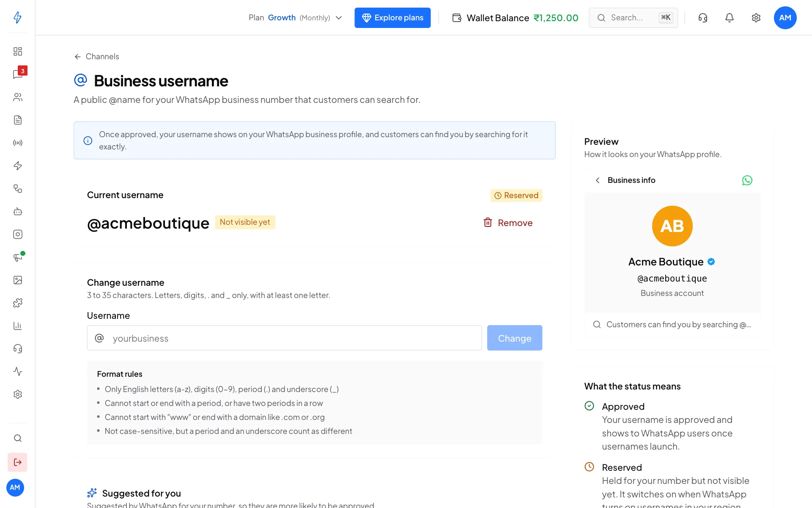Open the flows shapes icon in sidebar
The width and height of the screenshot is (812, 508).
[x=17, y=189]
